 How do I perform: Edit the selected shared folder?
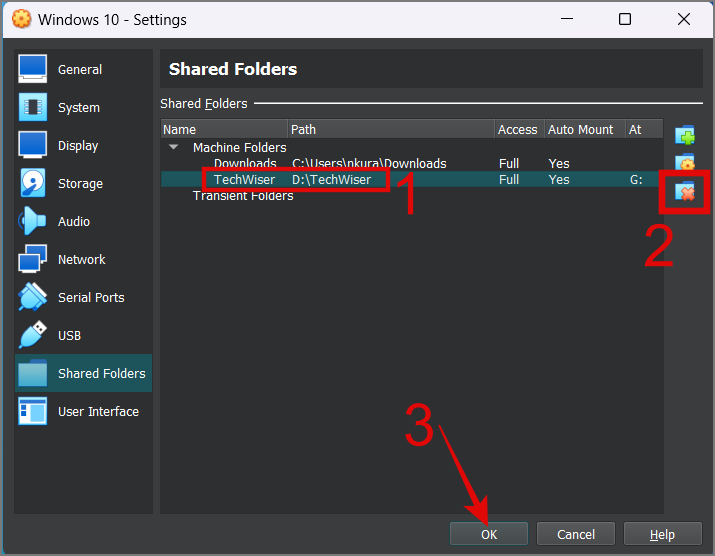[x=685, y=162]
